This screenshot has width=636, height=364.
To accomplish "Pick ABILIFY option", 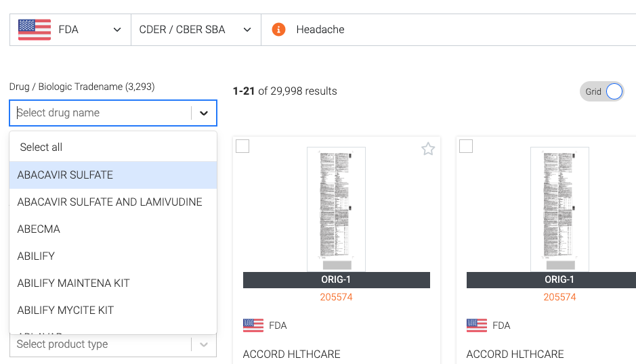I will [x=112, y=256].
